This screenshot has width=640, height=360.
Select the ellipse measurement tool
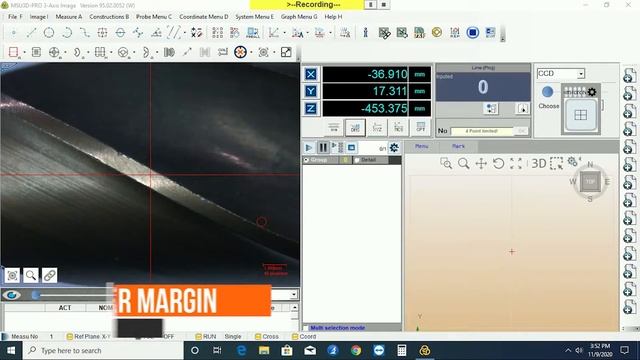click(x=120, y=32)
